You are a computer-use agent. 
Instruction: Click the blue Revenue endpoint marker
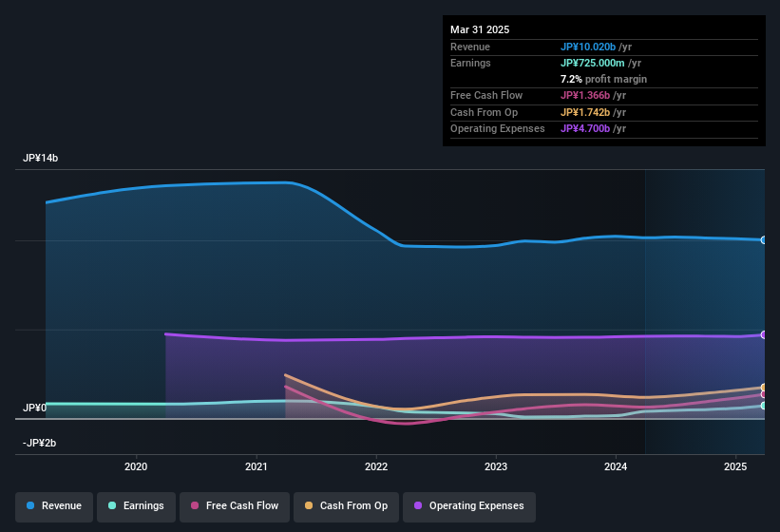[764, 240]
